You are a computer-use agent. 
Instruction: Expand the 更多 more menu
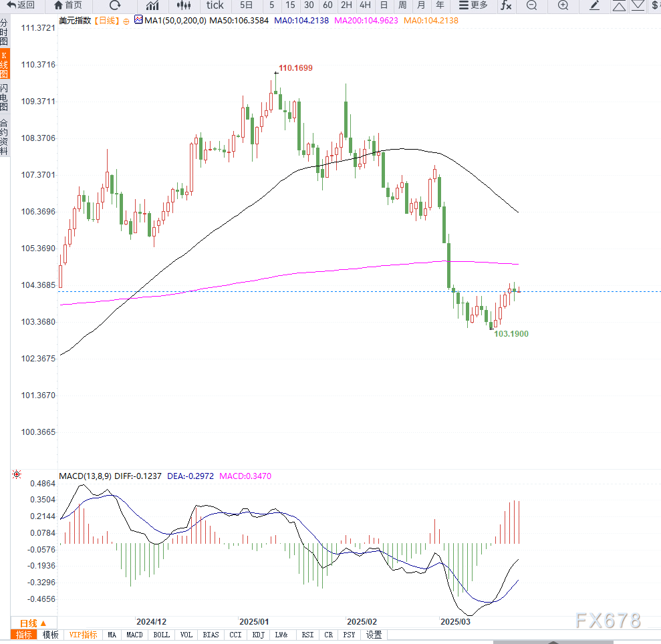[473, 5]
